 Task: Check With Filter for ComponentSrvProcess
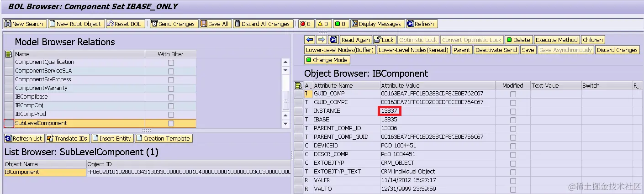(171, 80)
